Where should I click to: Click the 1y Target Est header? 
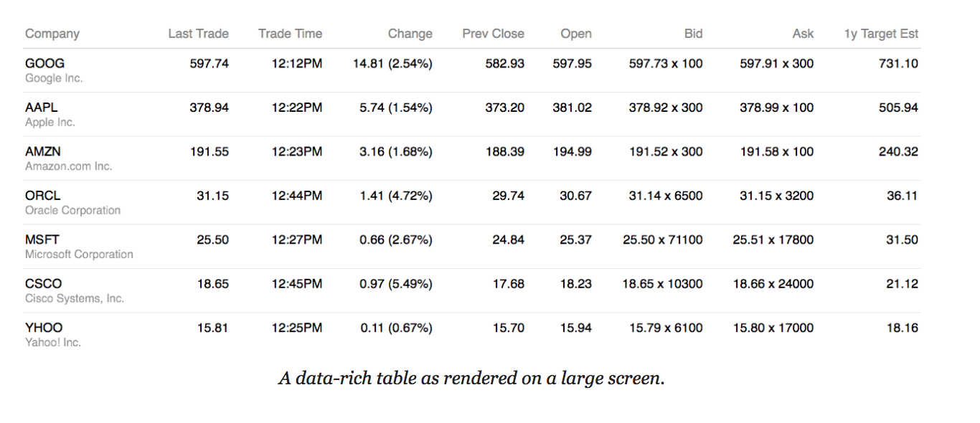pyautogui.click(x=881, y=34)
